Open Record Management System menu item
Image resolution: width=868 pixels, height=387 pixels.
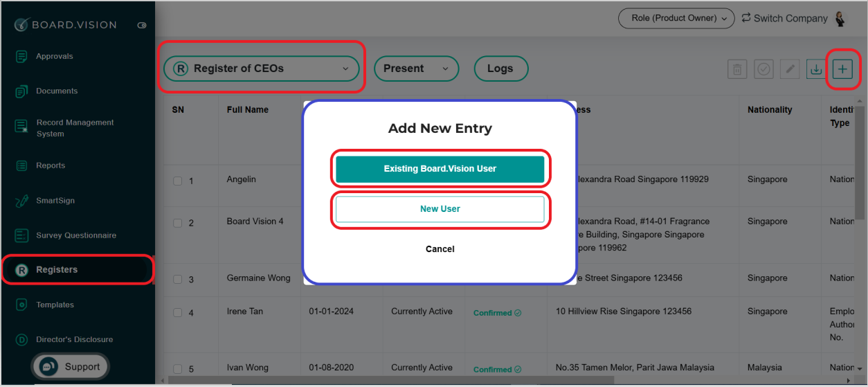click(x=75, y=128)
